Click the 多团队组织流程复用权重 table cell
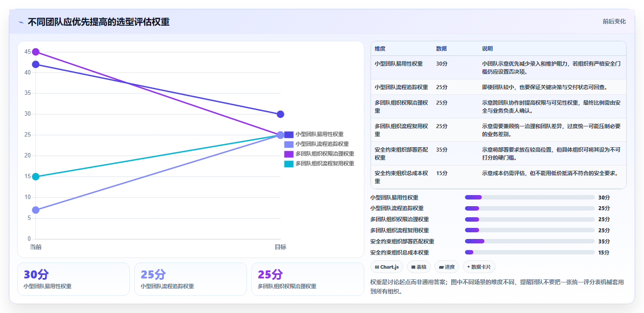This screenshot has height=313, width=644. 401,130
